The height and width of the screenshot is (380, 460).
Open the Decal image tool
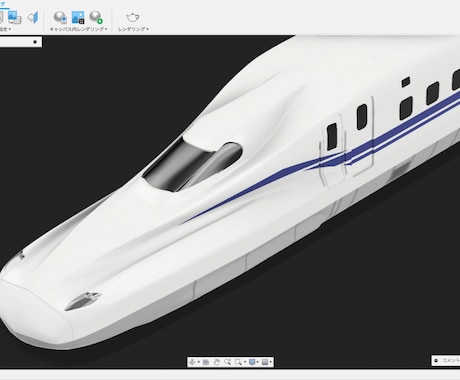click(x=14, y=17)
